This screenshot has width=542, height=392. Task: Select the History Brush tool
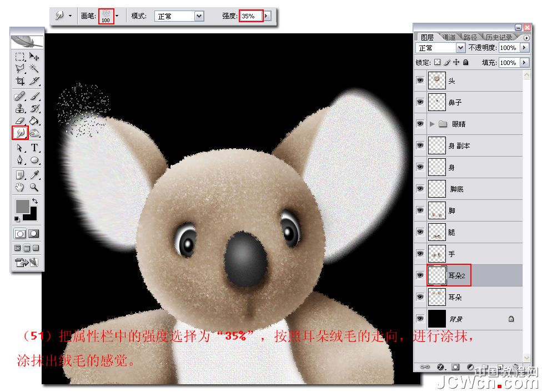pyautogui.click(x=34, y=108)
